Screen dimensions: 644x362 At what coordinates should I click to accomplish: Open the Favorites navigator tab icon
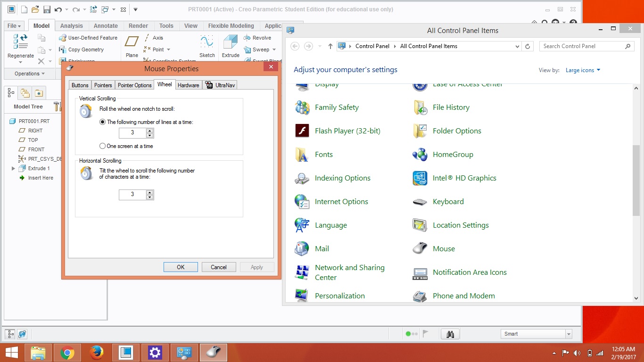click(38, 93)
